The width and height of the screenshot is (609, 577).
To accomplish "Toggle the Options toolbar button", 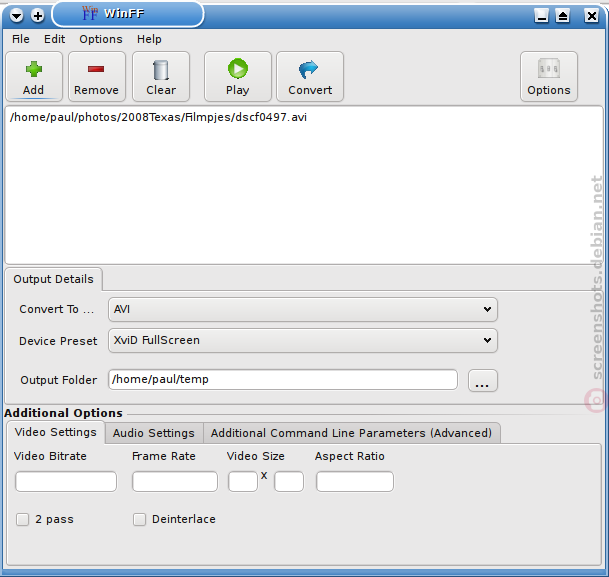I will pyautogui.click(x=549, y=76).
